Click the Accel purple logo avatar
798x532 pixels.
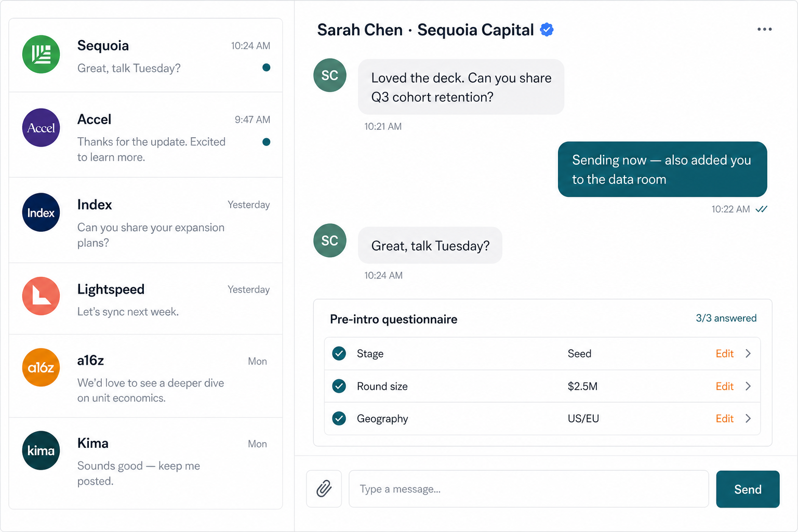[x=41, y=128]
